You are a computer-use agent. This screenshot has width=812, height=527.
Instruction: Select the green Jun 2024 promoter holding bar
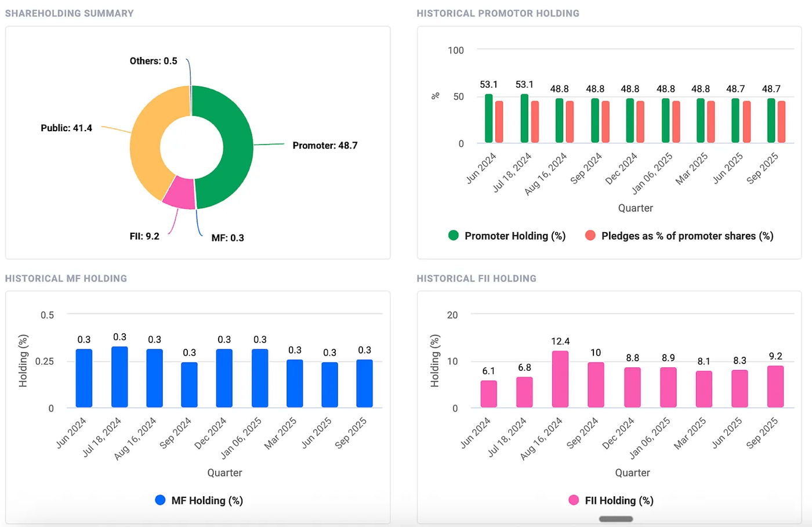(x=488, y=119)
